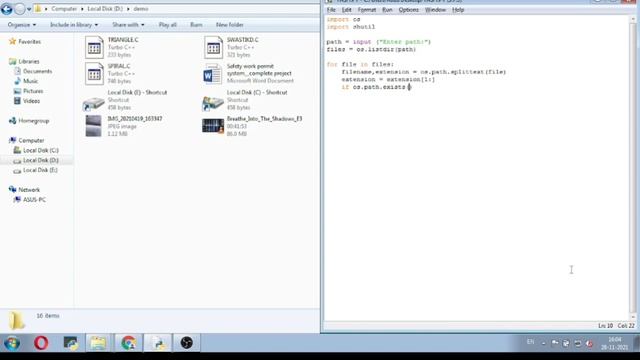Click the taskbar clock

point(614,343)
